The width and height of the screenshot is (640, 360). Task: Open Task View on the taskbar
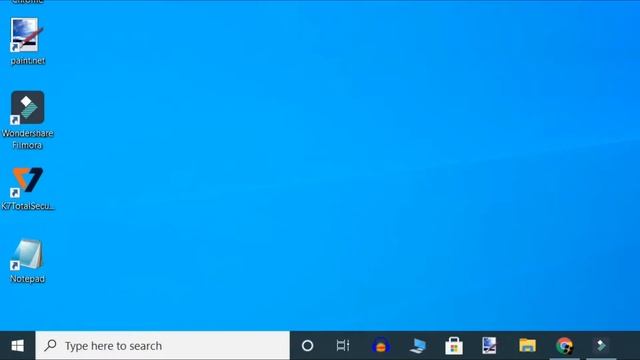[x=343, y=346]
